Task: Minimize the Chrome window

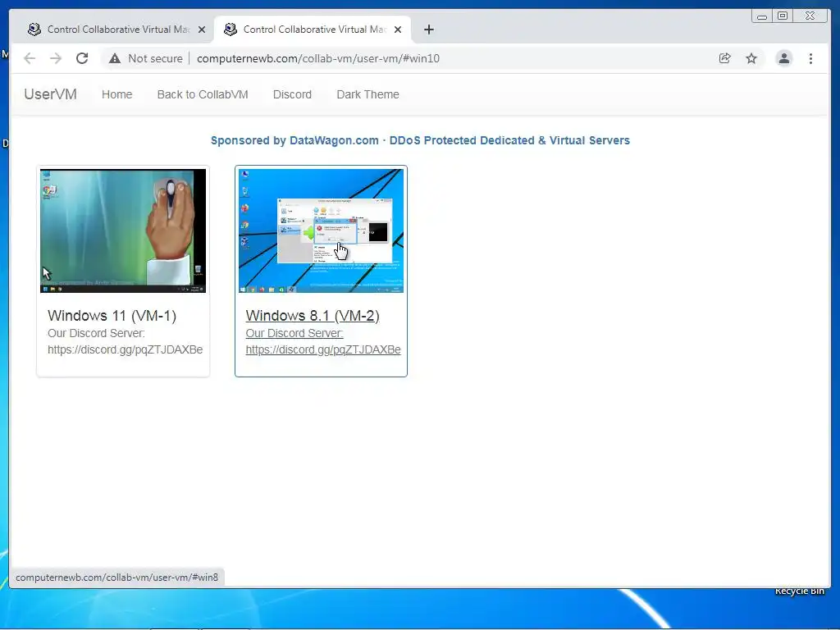Action: coord(762,16)
